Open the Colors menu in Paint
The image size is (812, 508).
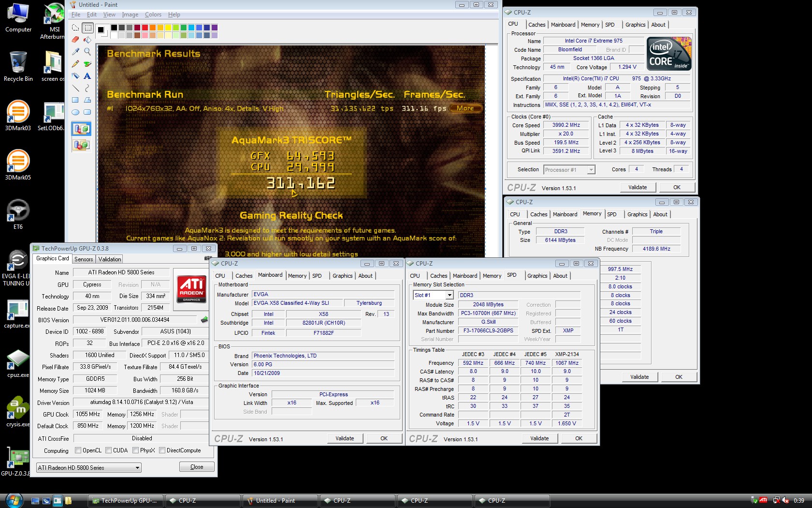(153, 15)
